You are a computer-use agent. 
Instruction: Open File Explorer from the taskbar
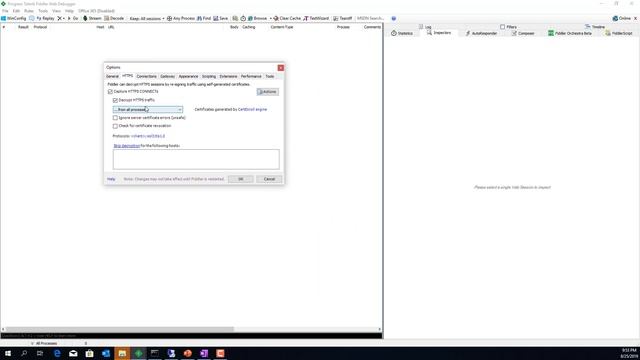[122, 353]
